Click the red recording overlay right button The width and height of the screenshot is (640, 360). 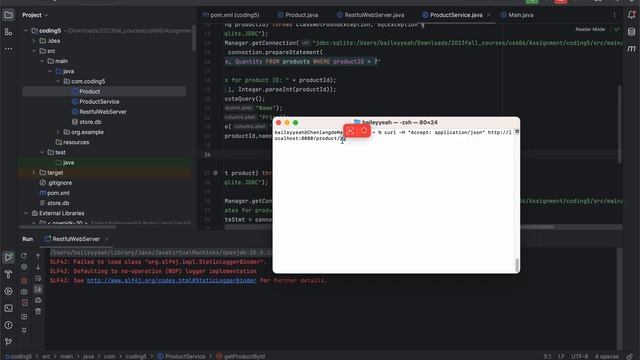364,131
